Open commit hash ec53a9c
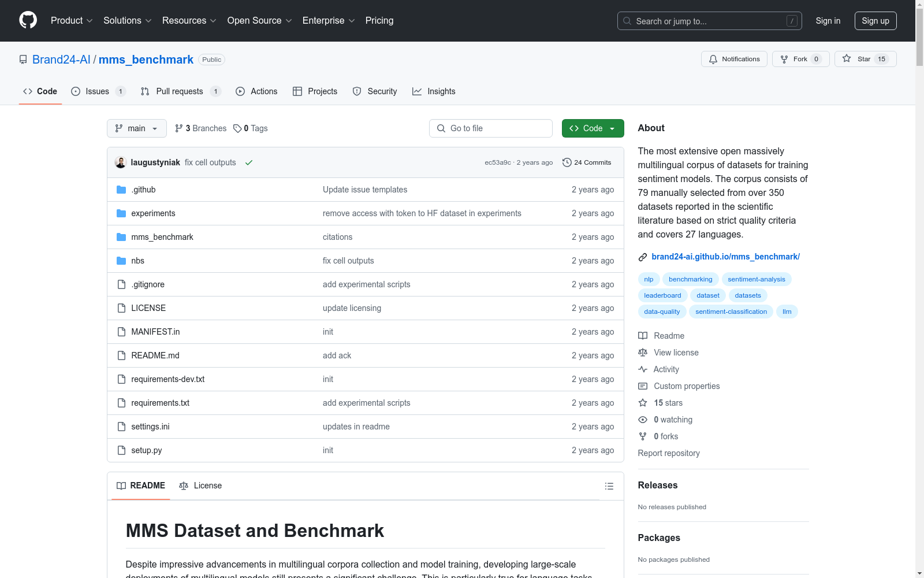This screenshot has height=578, width=924. 498,162
